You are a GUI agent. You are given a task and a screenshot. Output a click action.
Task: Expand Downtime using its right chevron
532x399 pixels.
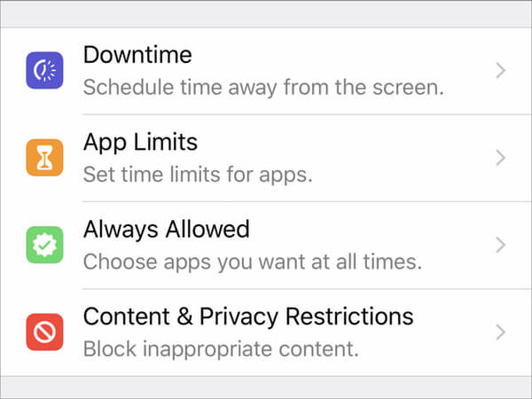click(x=500, y=70)
